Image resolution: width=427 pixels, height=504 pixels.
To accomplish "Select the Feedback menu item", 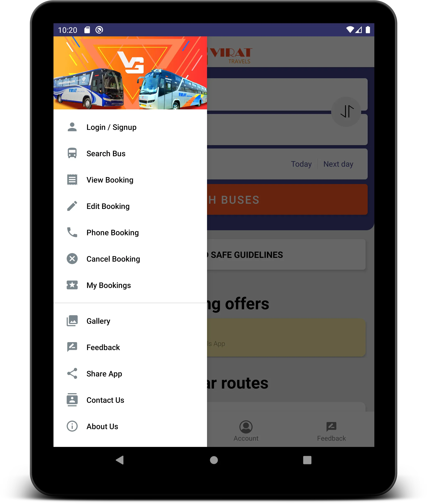I will click(103, 348).
